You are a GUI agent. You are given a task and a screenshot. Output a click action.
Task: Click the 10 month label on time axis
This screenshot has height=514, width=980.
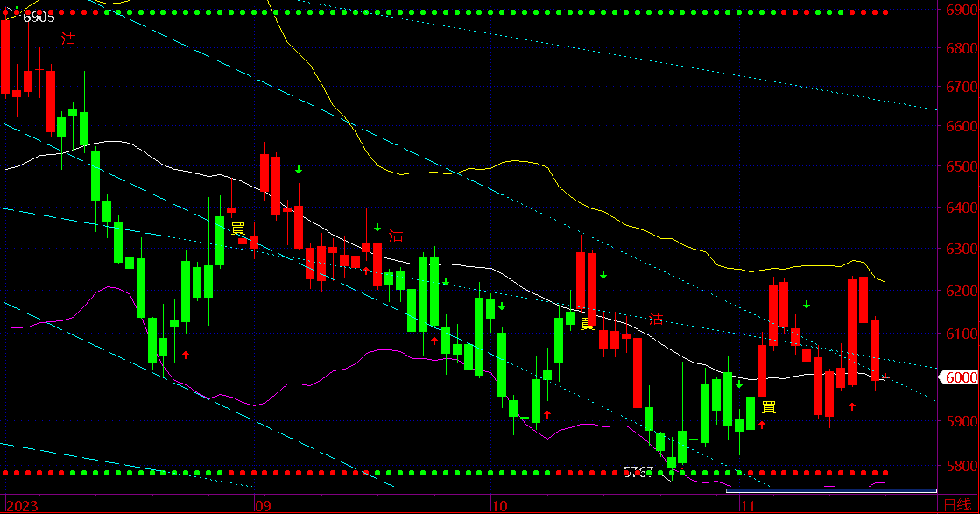coord(498,506)
